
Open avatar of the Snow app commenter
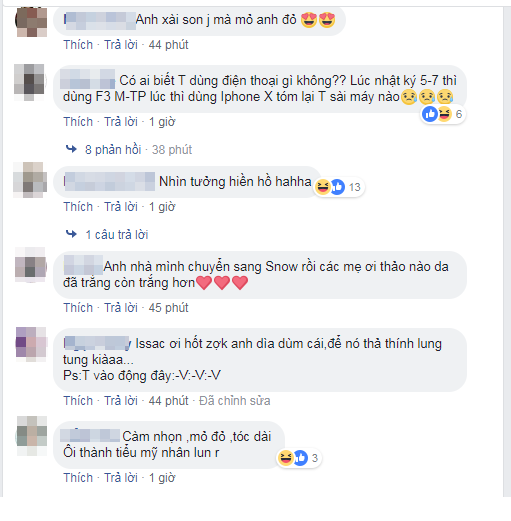(x=31, y=265)
